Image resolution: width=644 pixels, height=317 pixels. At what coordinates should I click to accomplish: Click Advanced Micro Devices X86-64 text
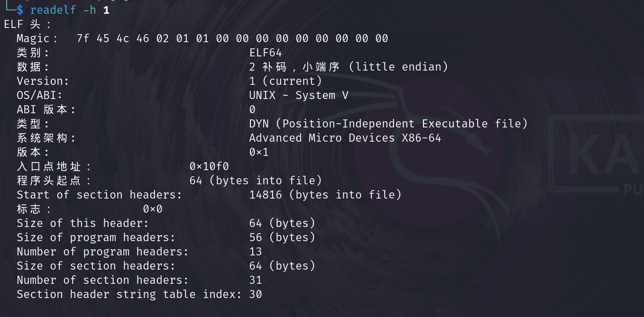pos(345,138)
